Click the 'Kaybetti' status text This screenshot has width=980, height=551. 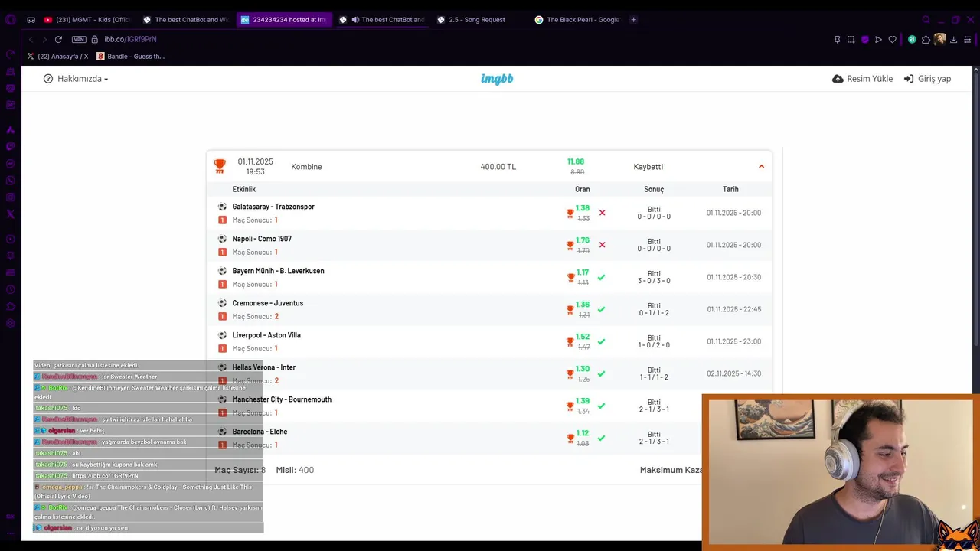[648, 167]
